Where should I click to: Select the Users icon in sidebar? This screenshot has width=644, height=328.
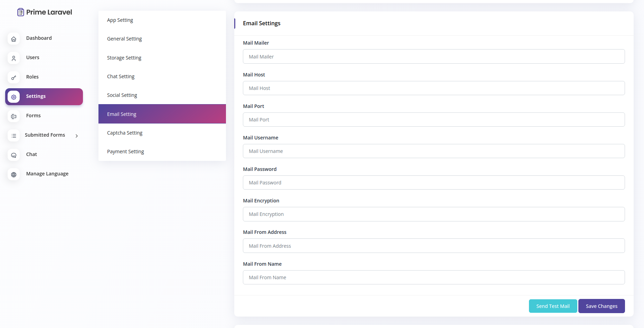pos(13,58)
